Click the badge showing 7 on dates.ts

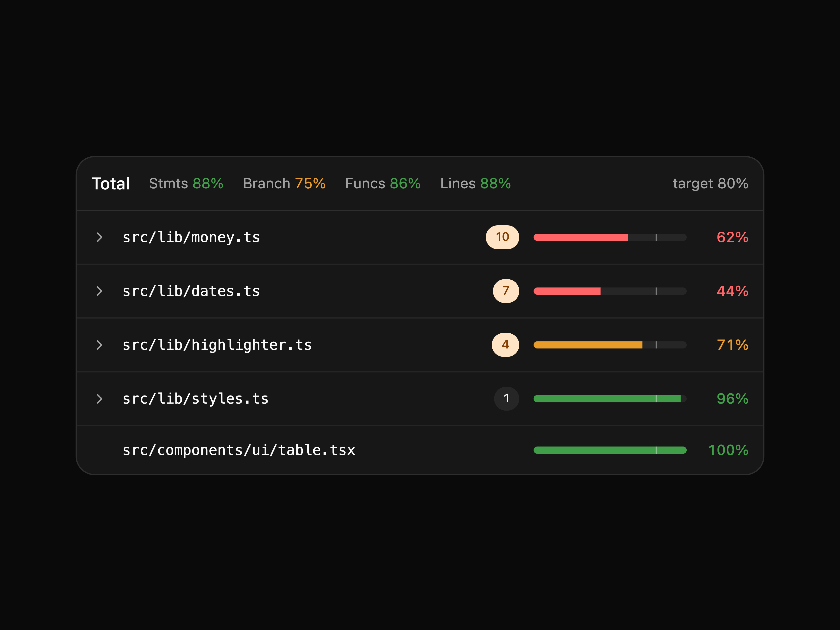coord(506,291)
